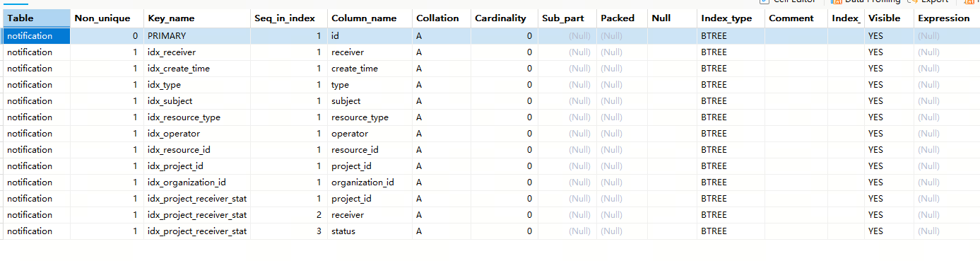The image size is (980, 261).
Task: Click the Collation A cell in idx_receiver row
Action: coord(442,52)
